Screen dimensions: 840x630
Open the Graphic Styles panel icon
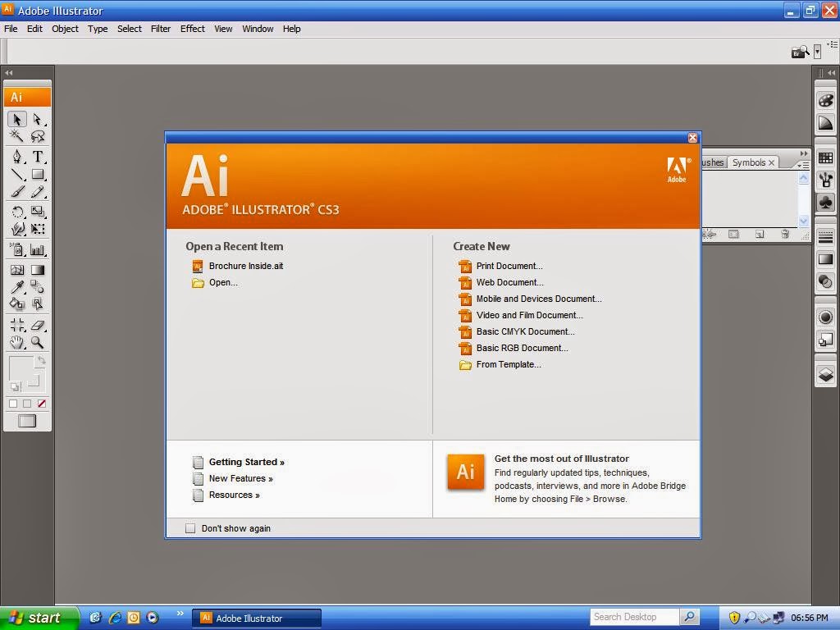pos(825,339)
